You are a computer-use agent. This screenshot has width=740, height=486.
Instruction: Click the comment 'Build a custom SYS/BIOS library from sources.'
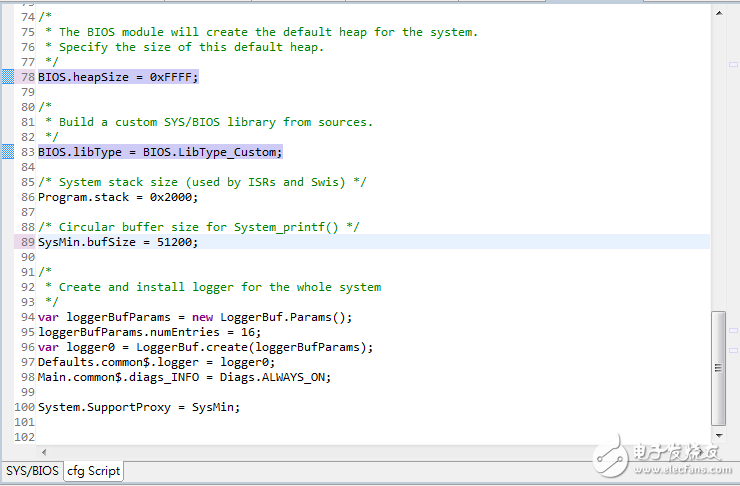click(x=216, y=122)
